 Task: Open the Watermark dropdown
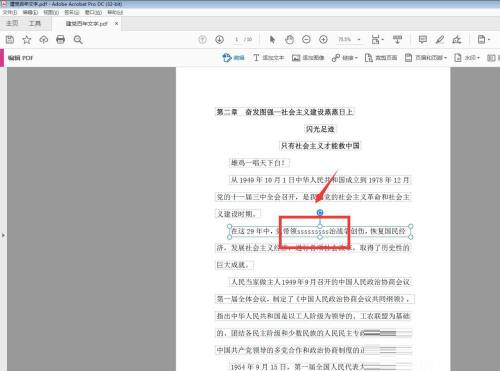(467, 58)
